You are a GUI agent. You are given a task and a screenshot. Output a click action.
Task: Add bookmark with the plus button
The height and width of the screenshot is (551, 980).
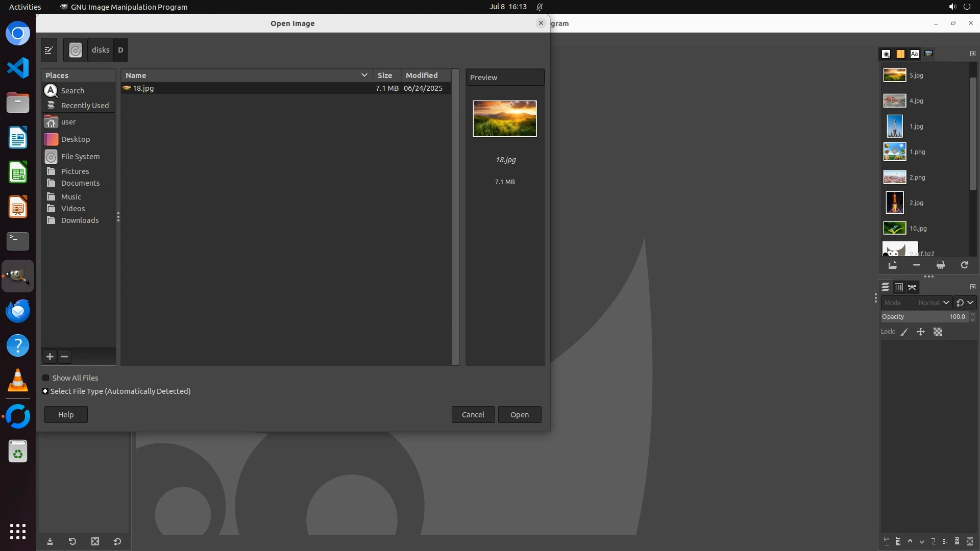[x=50, y=357]
